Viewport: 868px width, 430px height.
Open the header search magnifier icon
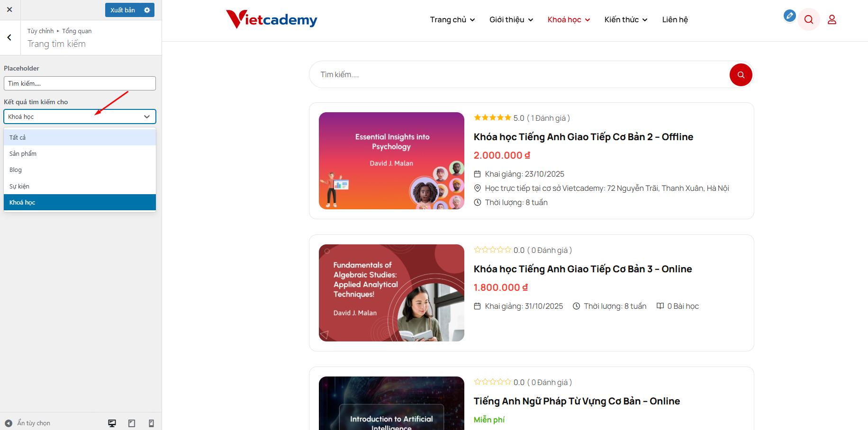pyautogui.click(x=809, y=19)
